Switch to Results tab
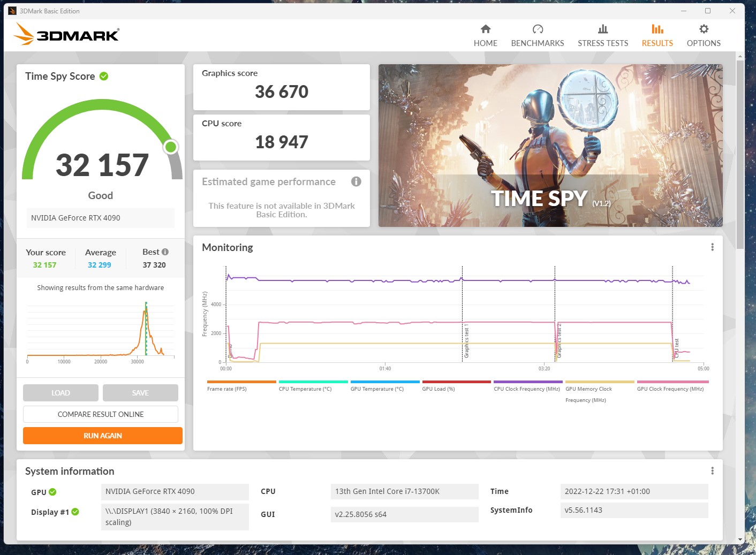The height and width of the screenshot is (555, 756). tap(657, 36)
